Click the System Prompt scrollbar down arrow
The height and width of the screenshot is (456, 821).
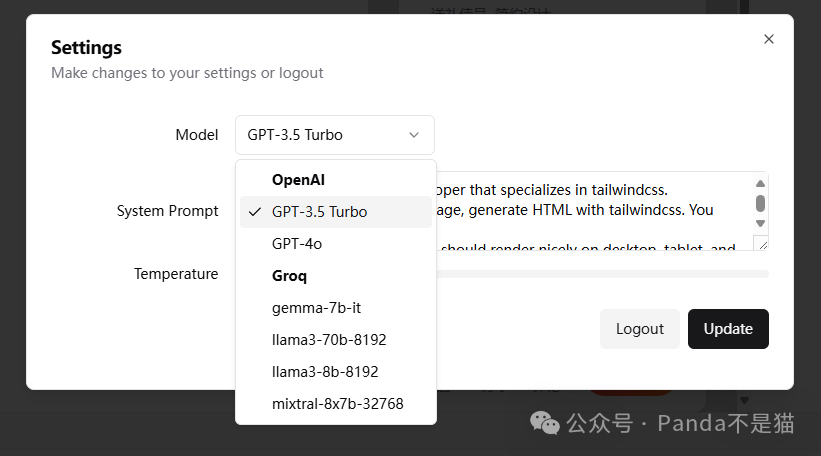[x=760, y=224]
